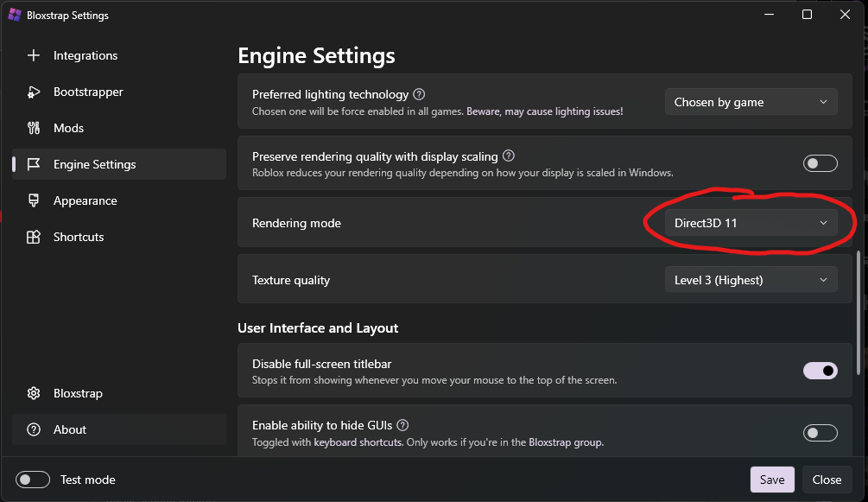Viewport: 868px width, 502px height.
Task: Click the Integrations plus icon in sidebar
Action: 34,55
